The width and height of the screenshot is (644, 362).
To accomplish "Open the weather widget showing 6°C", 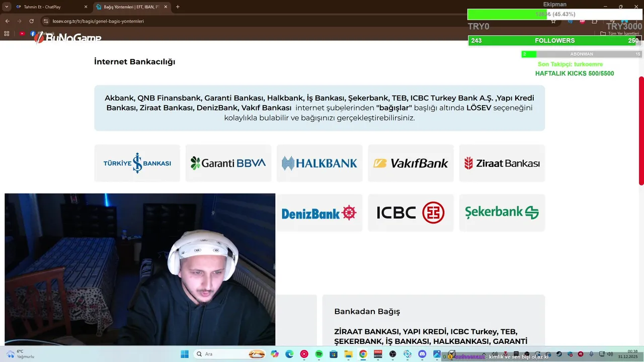I will click(20, 354).
